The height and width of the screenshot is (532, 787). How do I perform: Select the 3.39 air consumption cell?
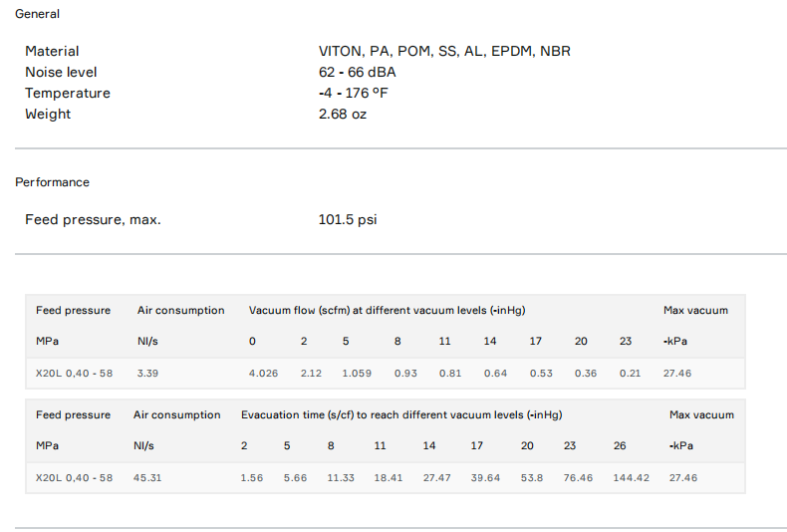148,374
